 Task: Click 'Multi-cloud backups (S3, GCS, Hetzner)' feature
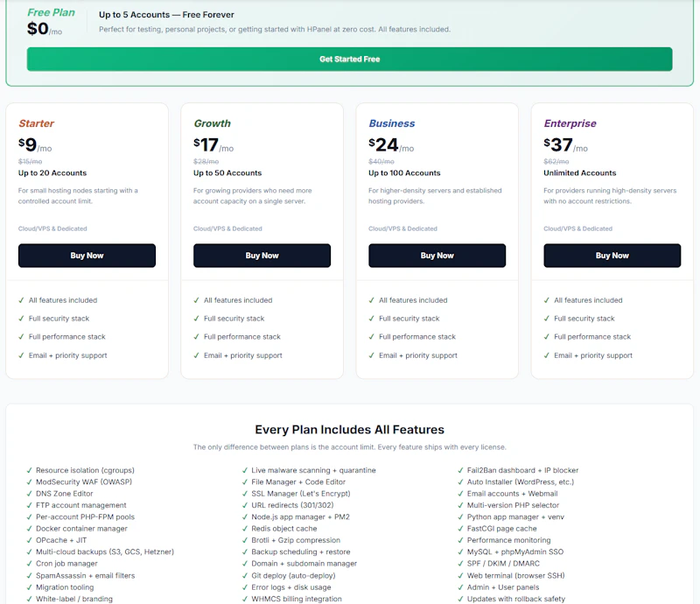click(105, 551)
